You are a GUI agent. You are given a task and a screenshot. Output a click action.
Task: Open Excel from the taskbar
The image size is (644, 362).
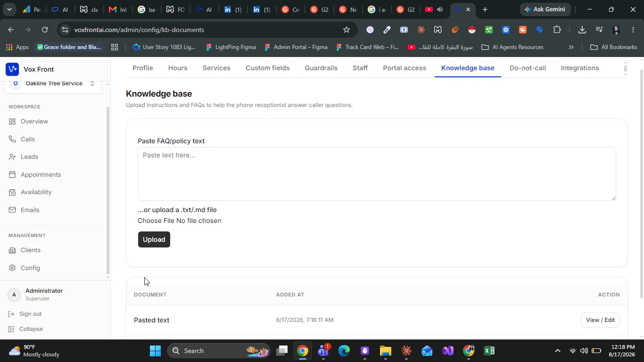489,351
